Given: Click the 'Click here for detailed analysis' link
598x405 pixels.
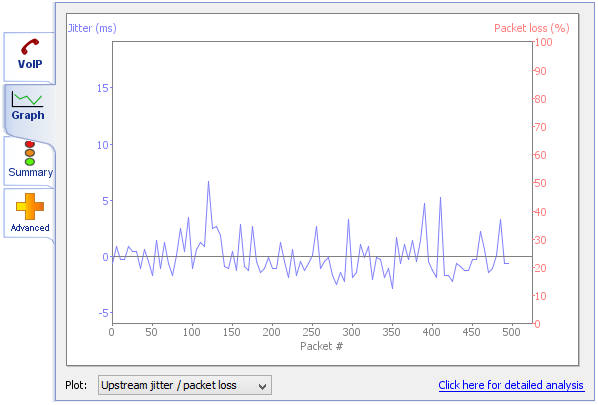Looking at the screenshot, I should point(511,385).
